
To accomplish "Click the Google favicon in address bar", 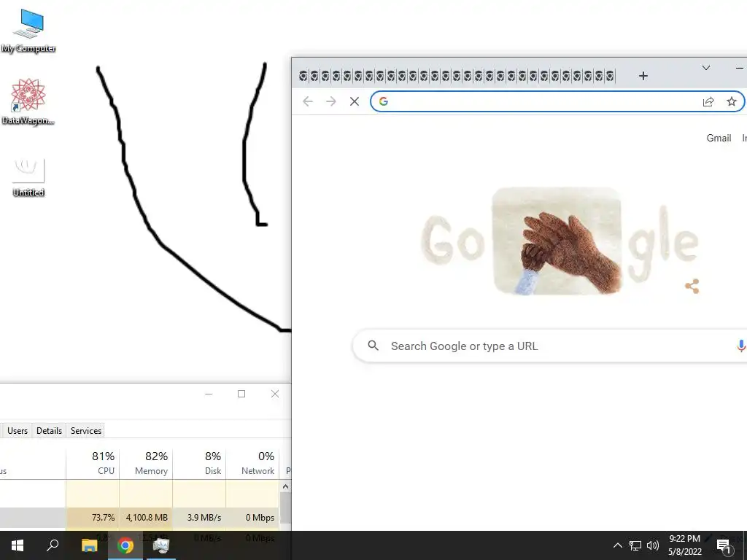I will [384, 101].
